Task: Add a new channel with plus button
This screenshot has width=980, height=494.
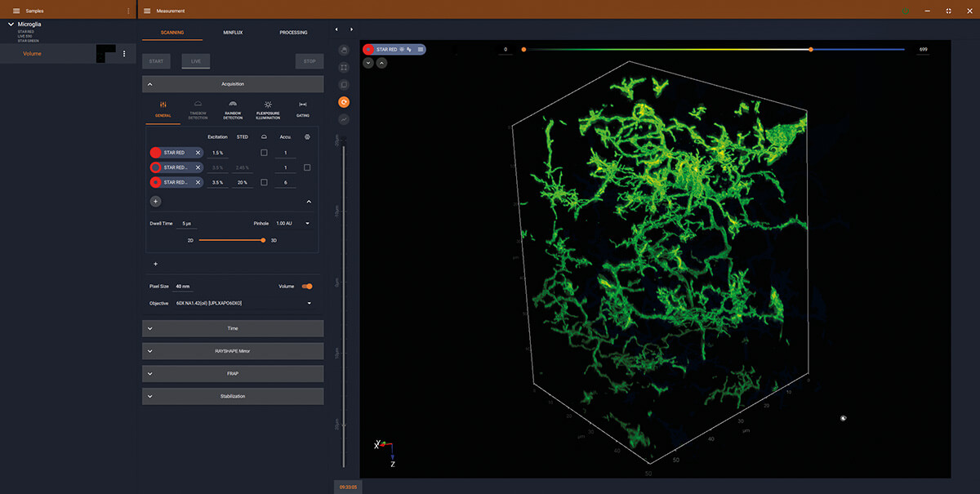Action: click(155, 201)
